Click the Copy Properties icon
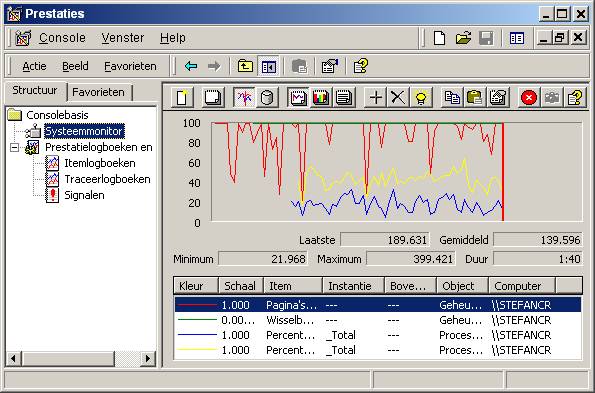595x393 pixels. pos(452,98)
